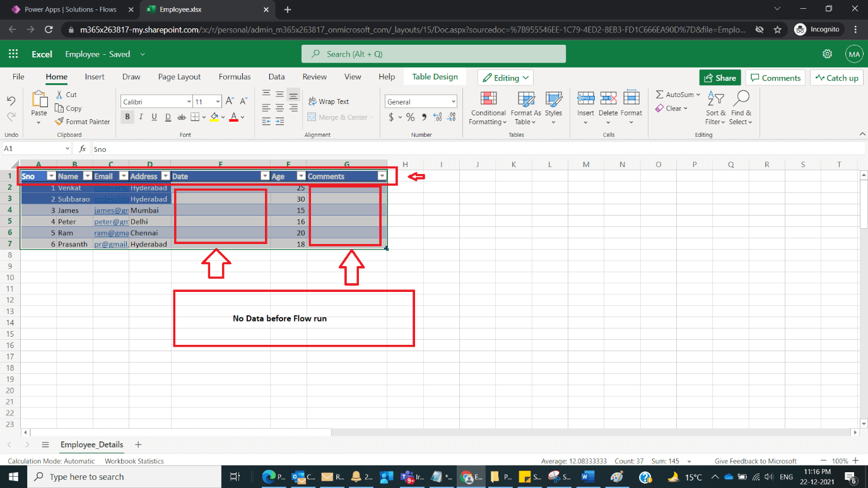Image resolution: width=868 pixels, height=488 pixels.
Task: Toggle Strikethrough formatting
Action: point(181,117)
